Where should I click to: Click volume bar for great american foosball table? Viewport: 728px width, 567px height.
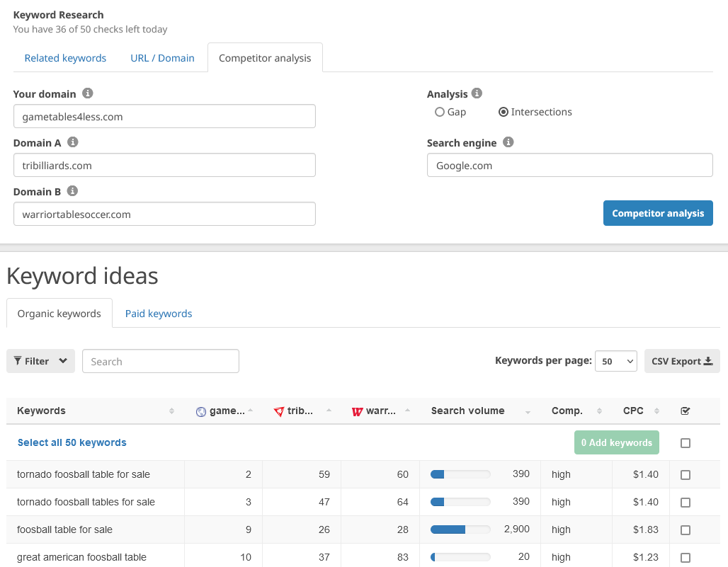pyautogui.click(x=460, y=557)
